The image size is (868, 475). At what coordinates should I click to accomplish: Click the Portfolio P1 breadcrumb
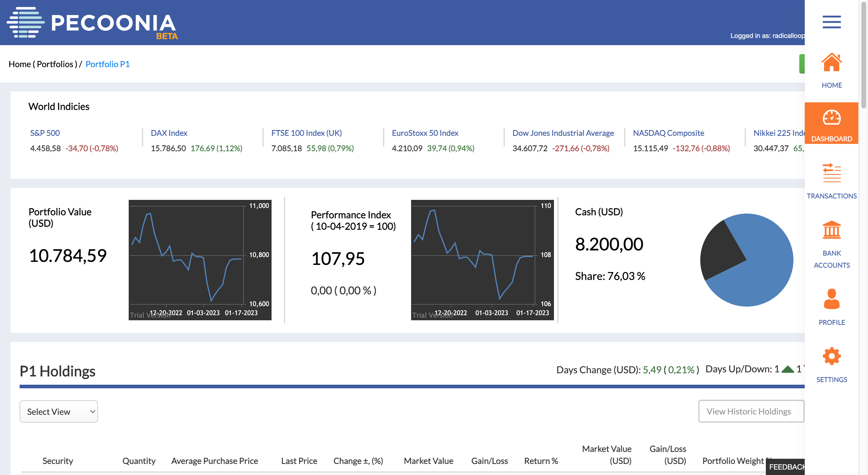[108, 64]
